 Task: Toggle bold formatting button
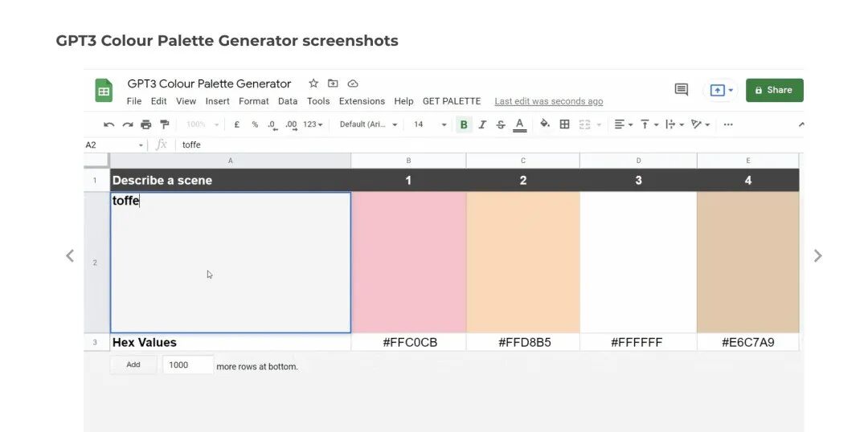coord(464,124)
